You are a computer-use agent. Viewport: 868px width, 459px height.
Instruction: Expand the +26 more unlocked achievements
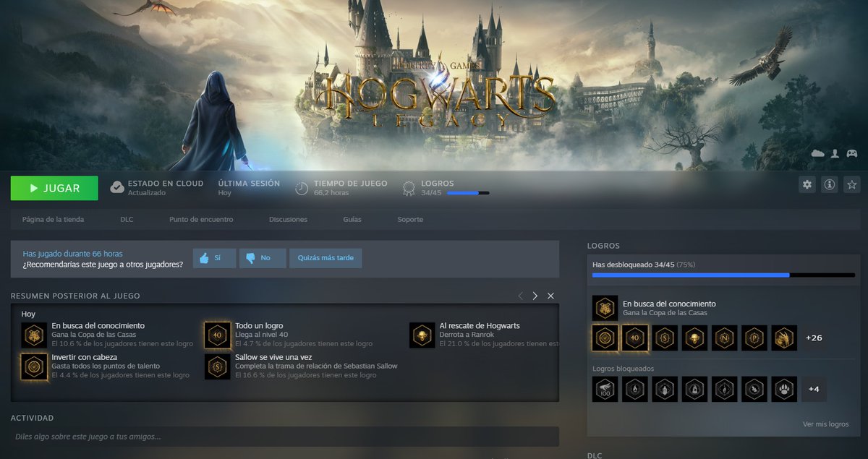814,338
